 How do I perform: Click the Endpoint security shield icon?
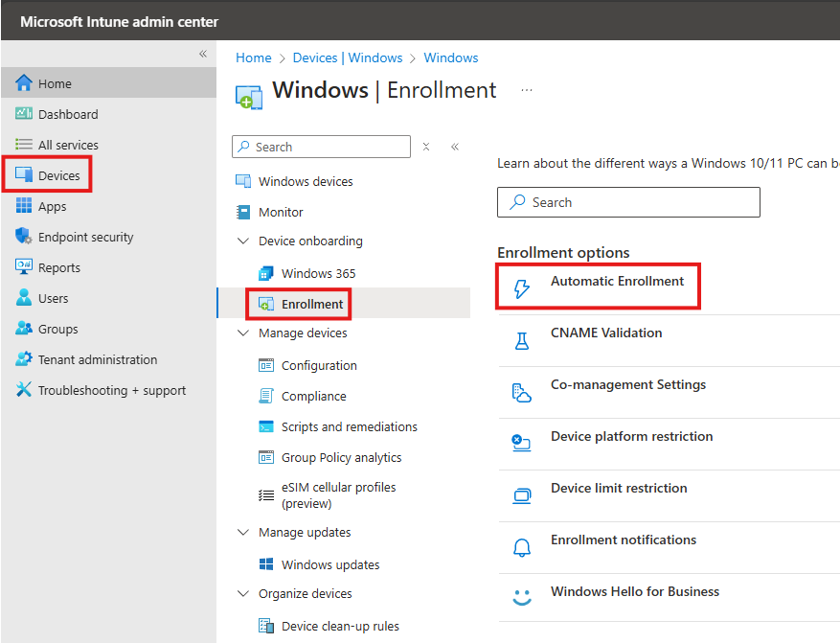pos(24,237)
